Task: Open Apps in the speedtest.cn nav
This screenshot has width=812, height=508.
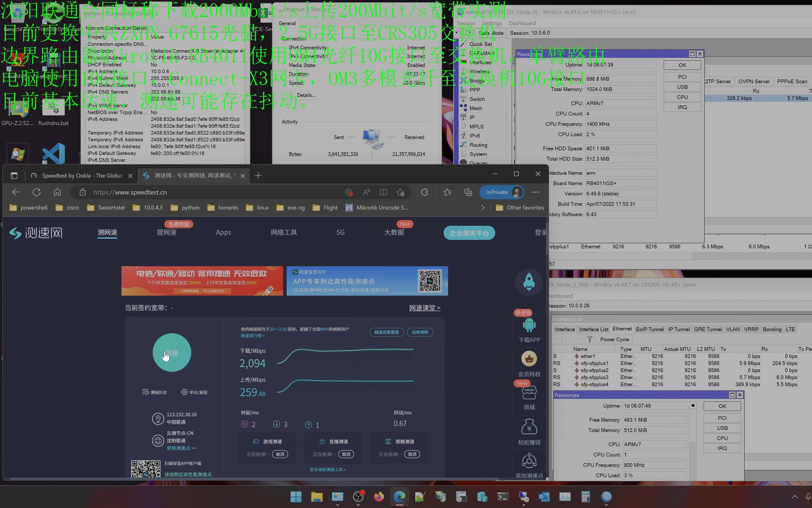Action: click(223, 232)
